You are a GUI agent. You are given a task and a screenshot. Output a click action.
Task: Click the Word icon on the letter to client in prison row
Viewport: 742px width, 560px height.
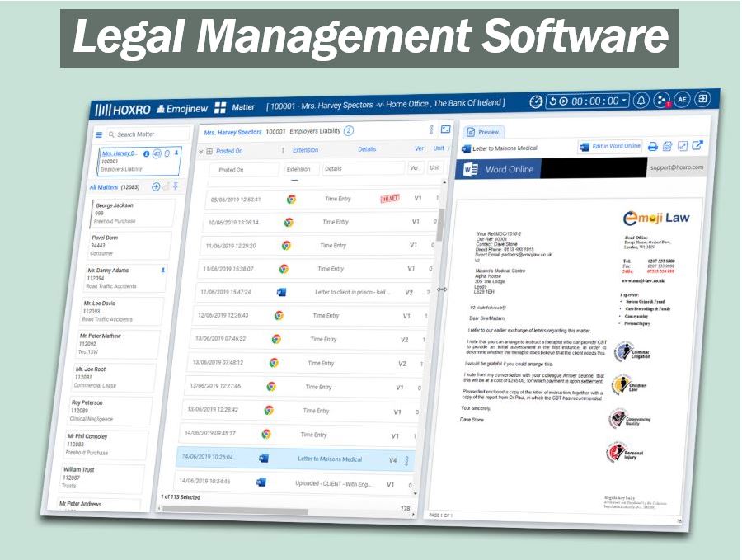pyautogui.click(x=281, y=292)
